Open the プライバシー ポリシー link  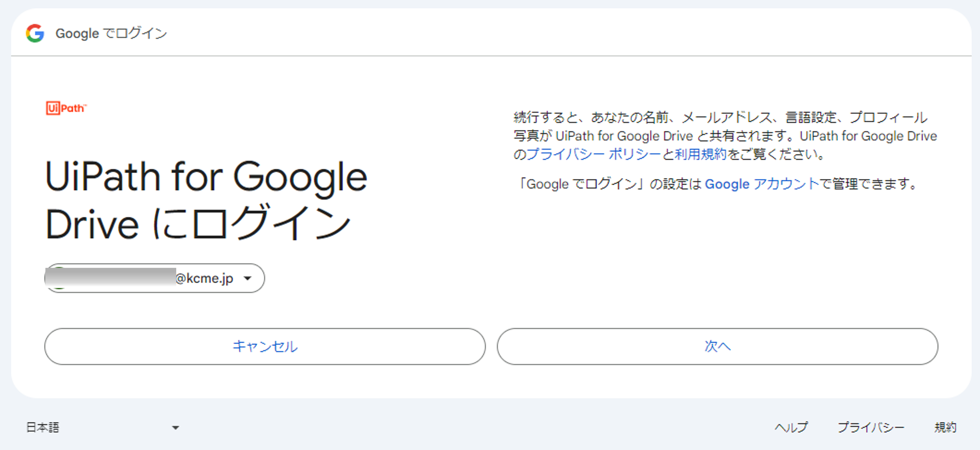pyautogui.click(x=594, y=154)
